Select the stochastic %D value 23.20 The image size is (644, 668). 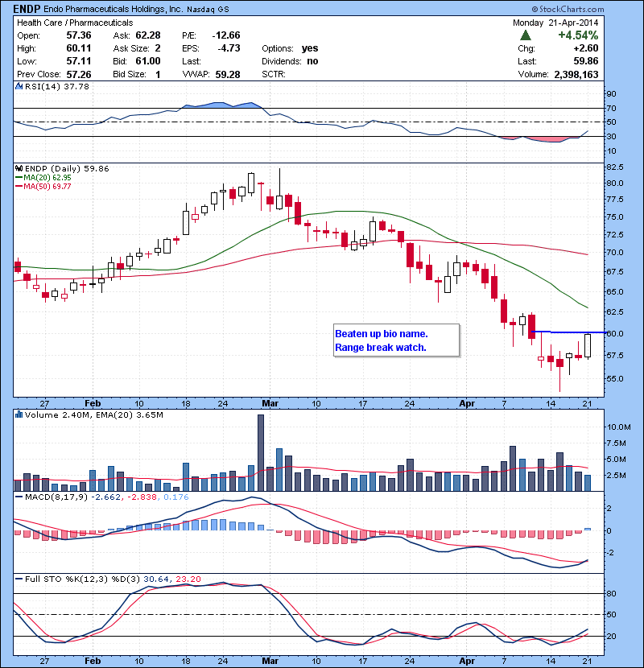point(188,579)
